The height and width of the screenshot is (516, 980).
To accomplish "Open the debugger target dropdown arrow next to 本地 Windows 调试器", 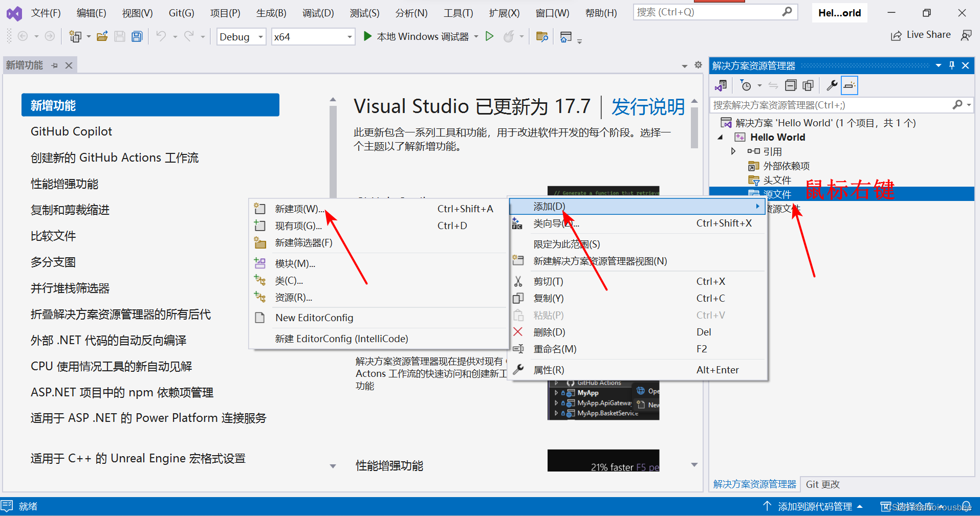I will 476,37.
